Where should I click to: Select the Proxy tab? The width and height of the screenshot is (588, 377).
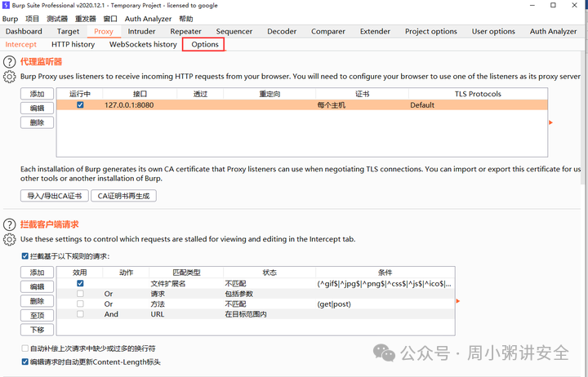click(104, 32)
